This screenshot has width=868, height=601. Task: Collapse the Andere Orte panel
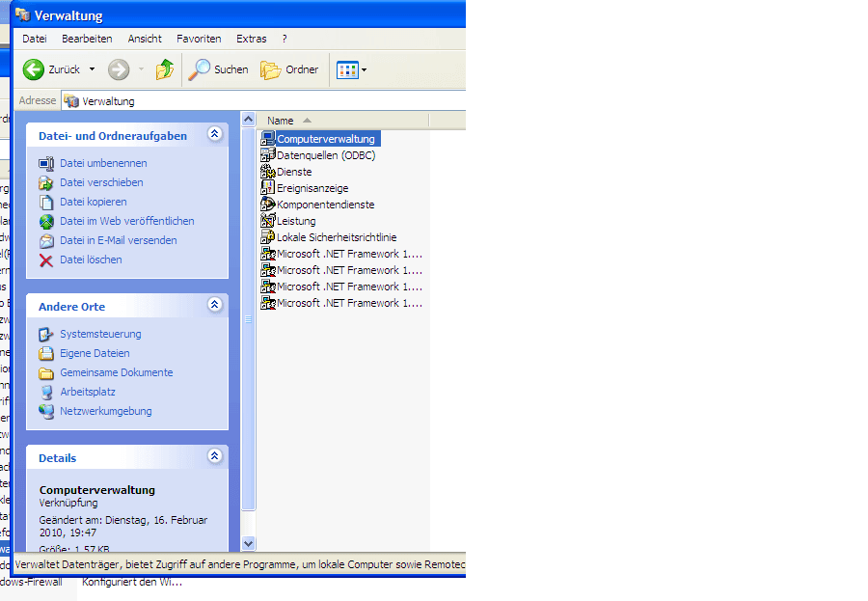pyautogui.click(x=215, y=305)
